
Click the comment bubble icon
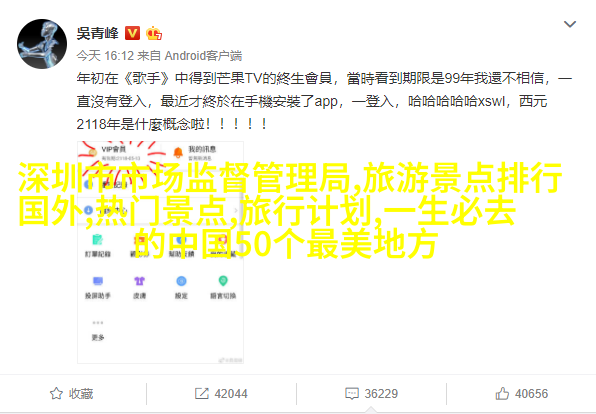coord(352,393)
